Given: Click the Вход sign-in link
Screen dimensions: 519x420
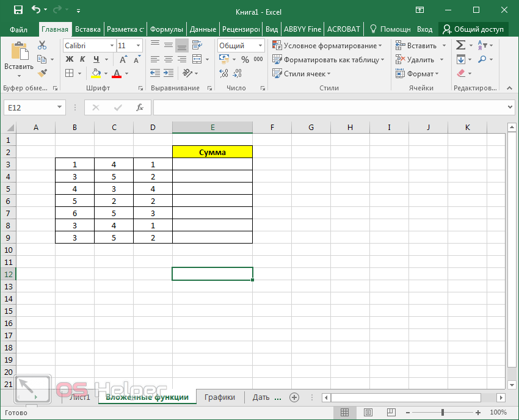Looking at the screenshot, I should [x=424, y=29].
